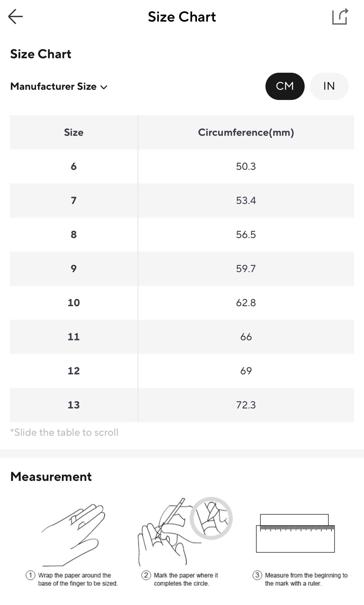This screenshot has width=364, height=605.
Task: Tap the share icon
Action: click(340, 17)
